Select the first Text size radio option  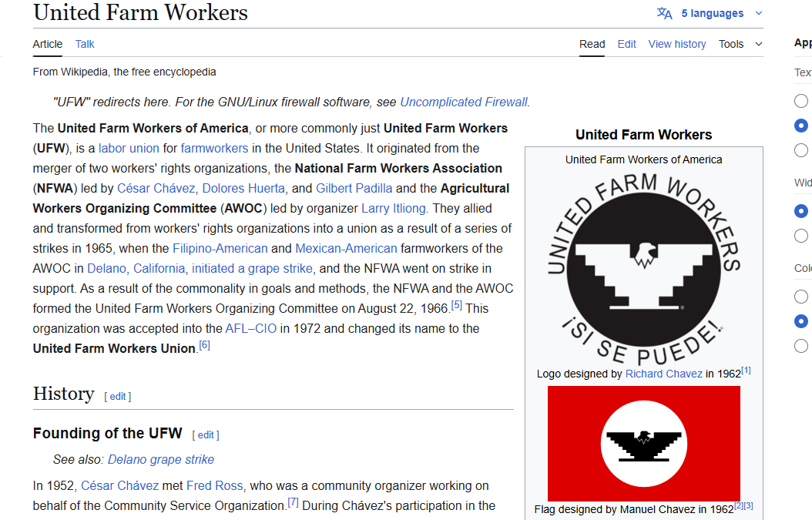pos(801,100)
